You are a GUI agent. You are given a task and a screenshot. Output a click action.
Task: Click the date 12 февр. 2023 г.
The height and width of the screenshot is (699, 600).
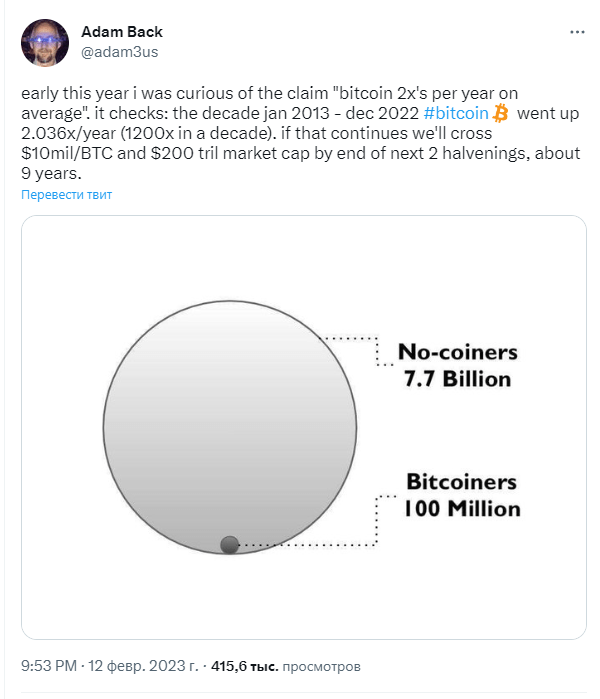click(x=143, y=666)
